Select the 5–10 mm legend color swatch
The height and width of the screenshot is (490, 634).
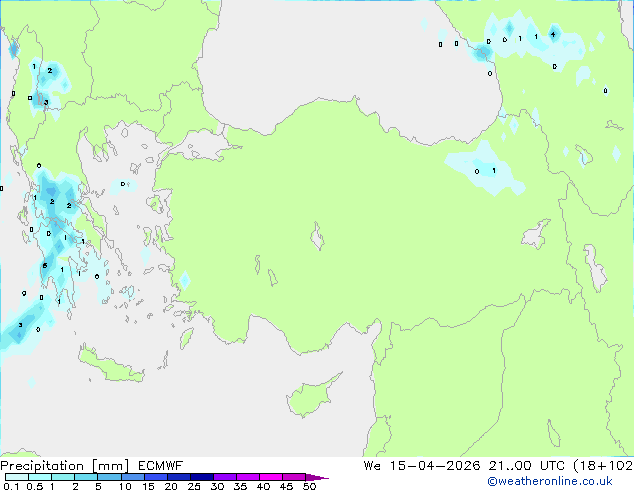(110, 477)
